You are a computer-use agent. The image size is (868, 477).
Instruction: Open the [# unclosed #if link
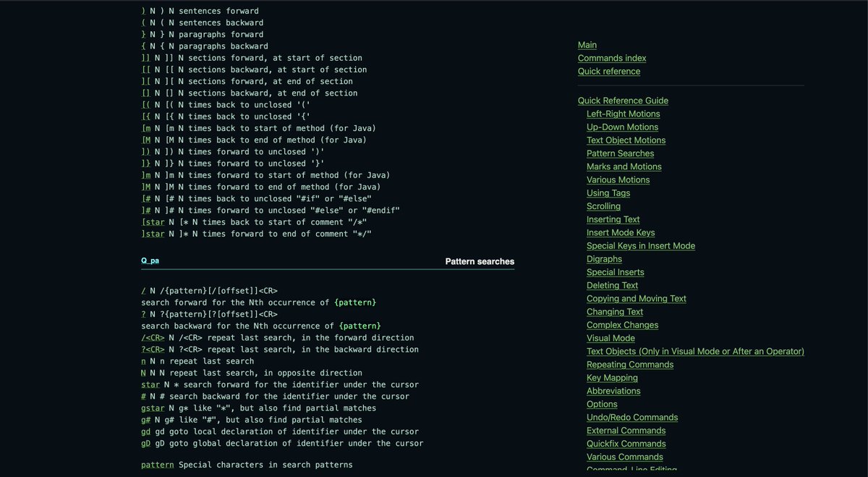pos(145,198)
